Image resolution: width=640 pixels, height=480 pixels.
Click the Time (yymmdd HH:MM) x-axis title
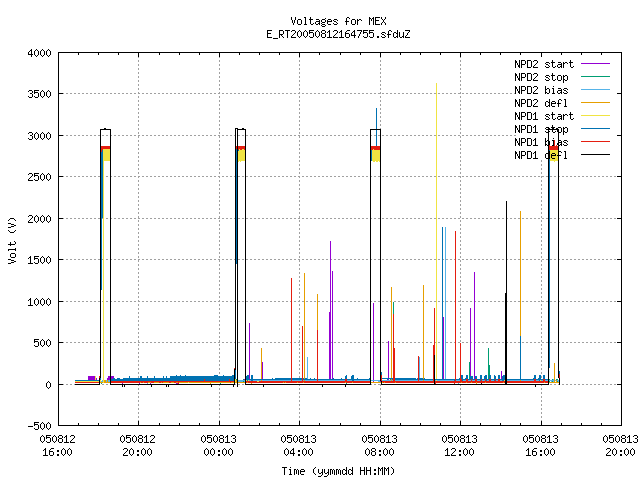coord(338,471)
